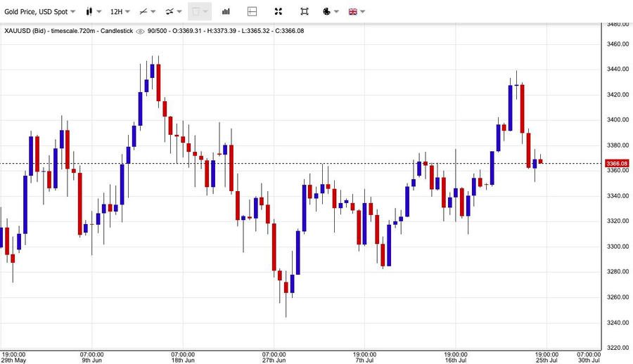Image resolution: width=633 pixels, height=364 pixels.
Task: Open the Gold Price, USD Spot instrument dropdown
Action: pos(39,12)
